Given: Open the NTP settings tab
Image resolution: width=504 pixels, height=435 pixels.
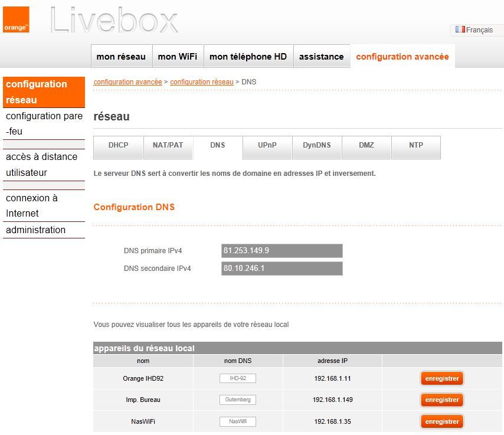Looking at the screenshot, I should 415,145.
